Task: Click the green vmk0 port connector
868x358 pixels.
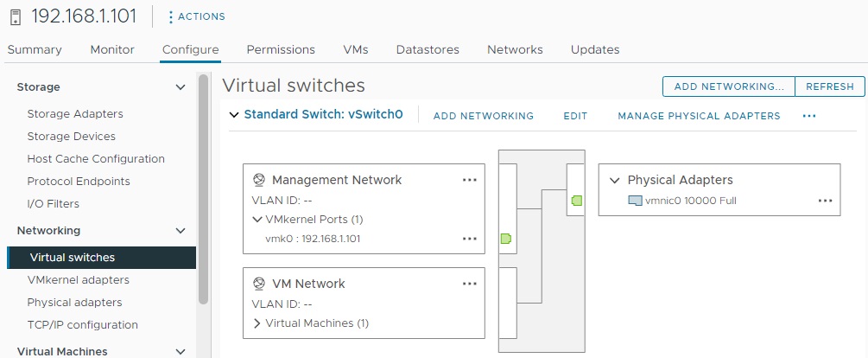Action: point(507,239)
